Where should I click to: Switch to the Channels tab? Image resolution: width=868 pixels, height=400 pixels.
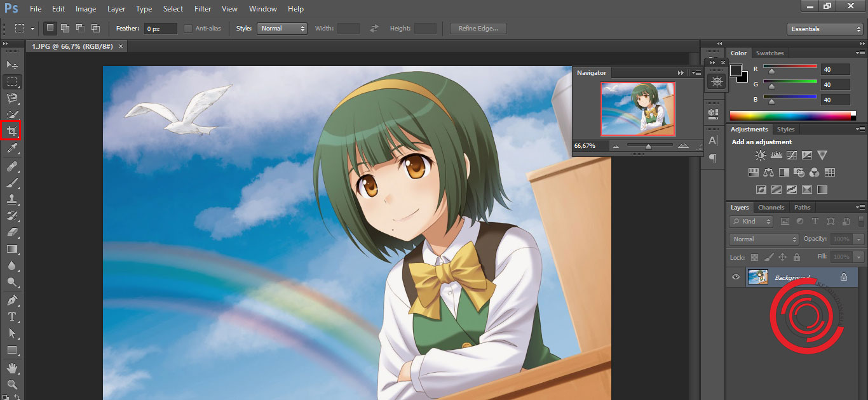coord(771,208)
